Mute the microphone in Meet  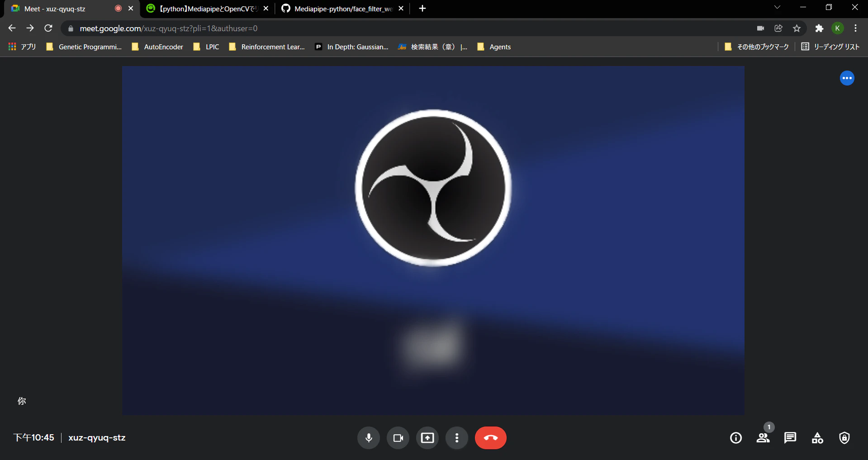(369, 438)
